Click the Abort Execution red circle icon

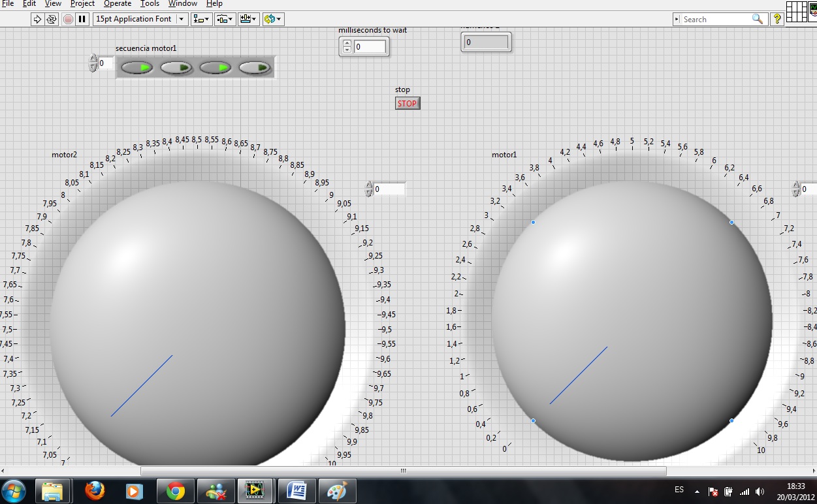[69, 19]
